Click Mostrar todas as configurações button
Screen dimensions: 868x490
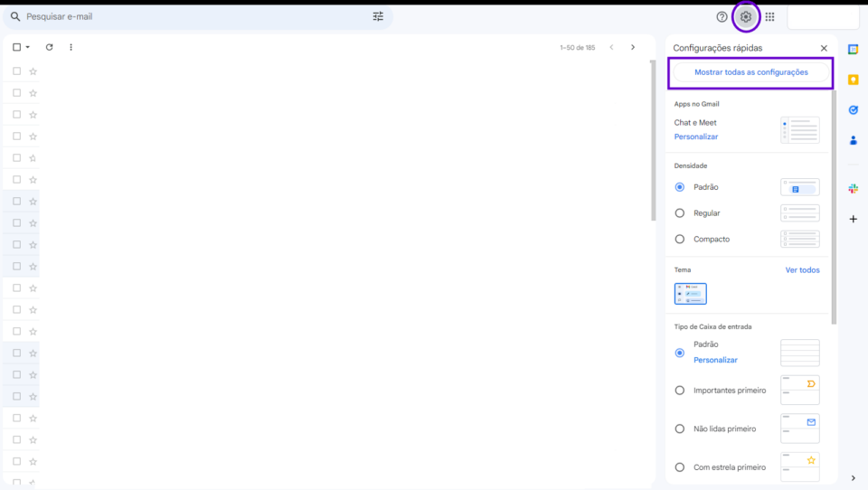coord(750,72)
